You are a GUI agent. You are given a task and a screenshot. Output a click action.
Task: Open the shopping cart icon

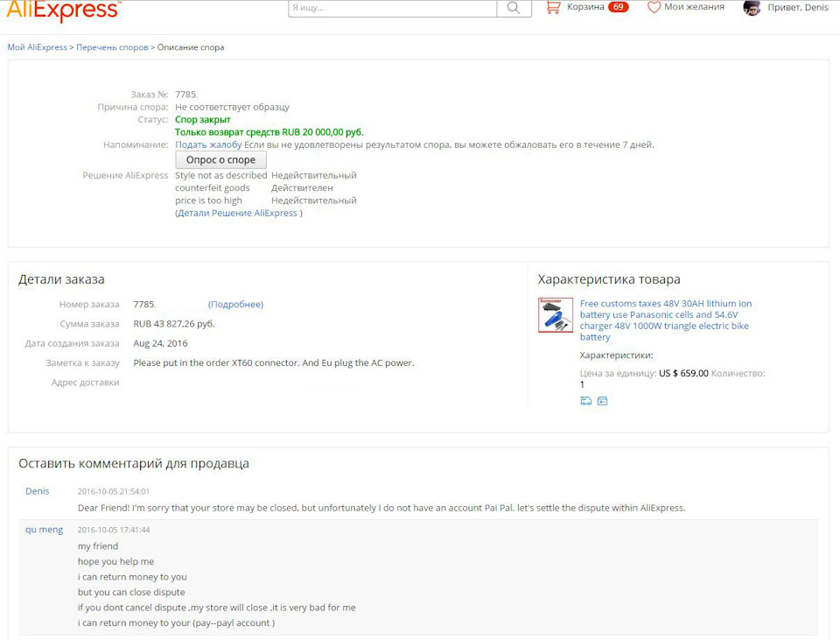553,7
